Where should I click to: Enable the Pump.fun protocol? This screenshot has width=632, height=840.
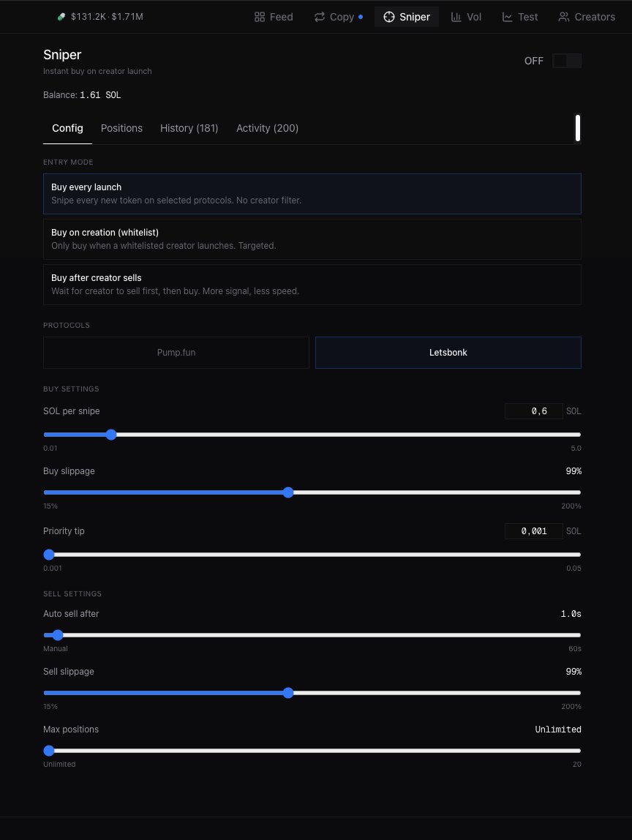click(x=176, y=353)
